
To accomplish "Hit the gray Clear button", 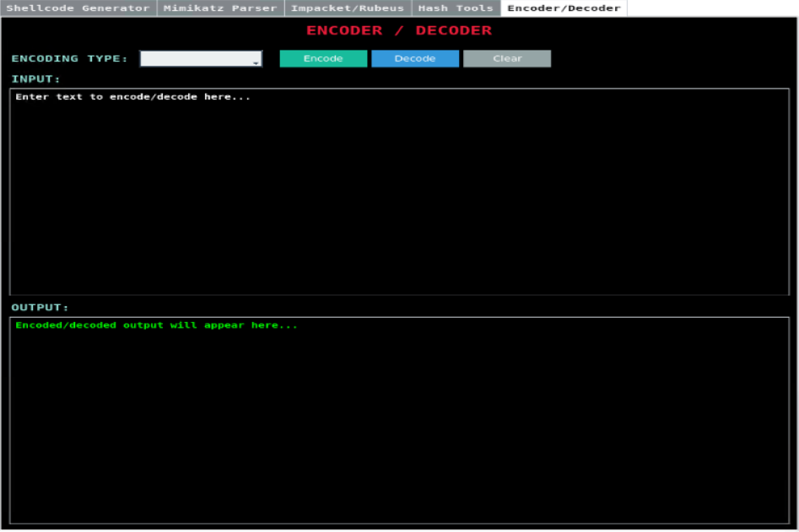I will click(x=507, y=59).
